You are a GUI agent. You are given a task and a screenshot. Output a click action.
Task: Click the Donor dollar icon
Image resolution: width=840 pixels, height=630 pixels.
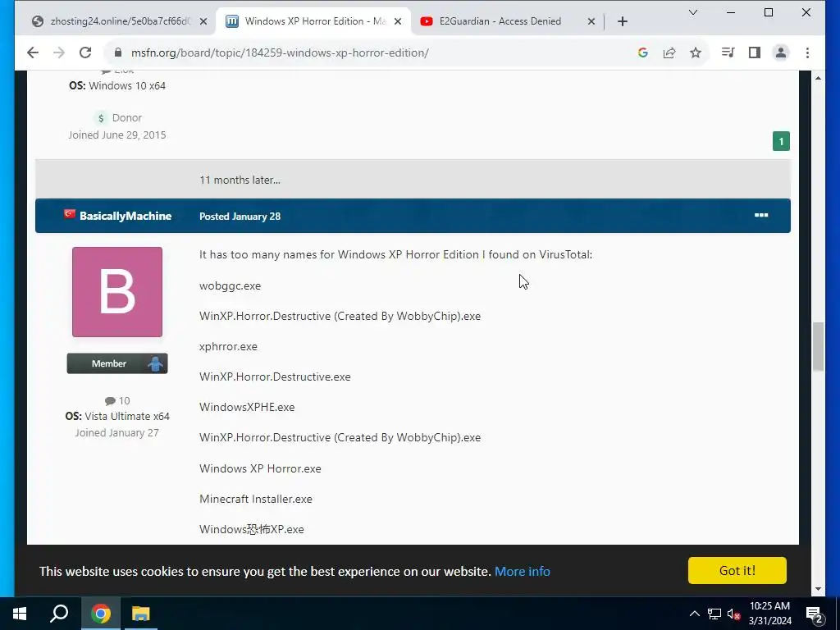[x=101, y=118]
